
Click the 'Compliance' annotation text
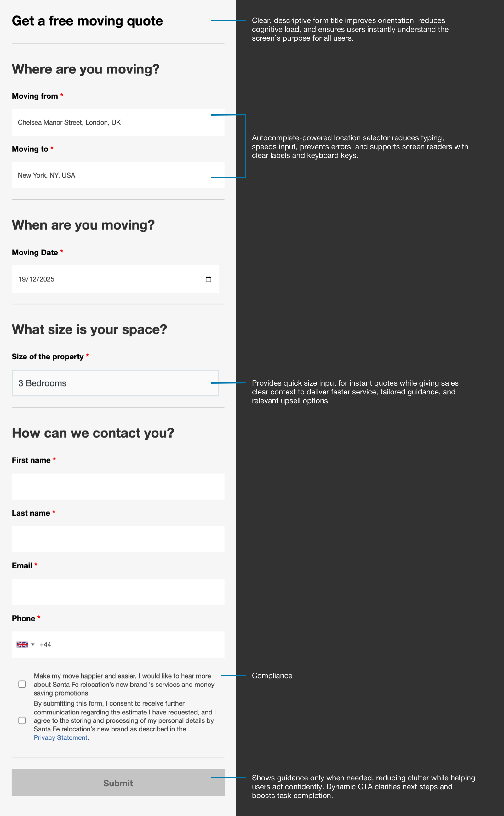click(x=272, y=676)
